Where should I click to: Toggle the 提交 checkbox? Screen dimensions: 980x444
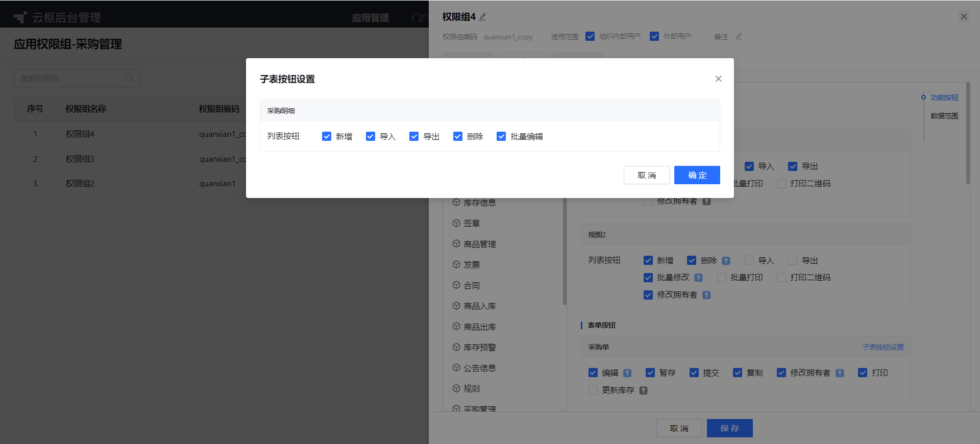(694, 373)
